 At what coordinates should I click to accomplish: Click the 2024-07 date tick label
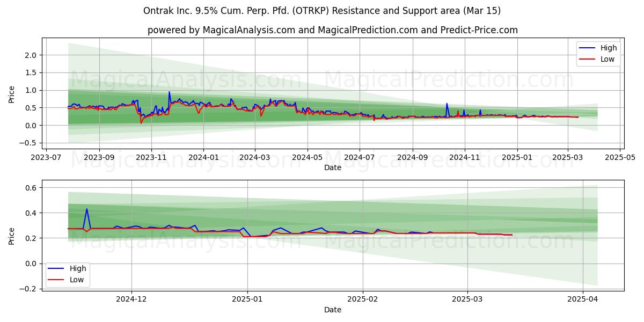tap(359, 158)
